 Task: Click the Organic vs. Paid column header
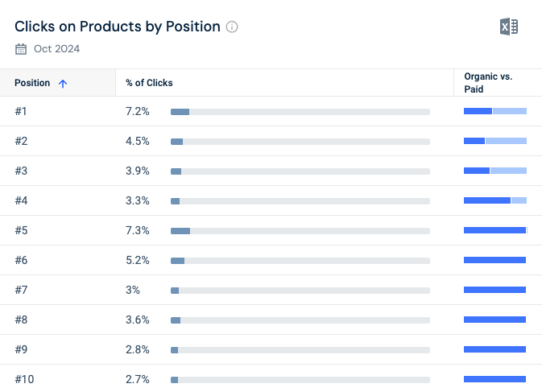click(x=488, y=83)
